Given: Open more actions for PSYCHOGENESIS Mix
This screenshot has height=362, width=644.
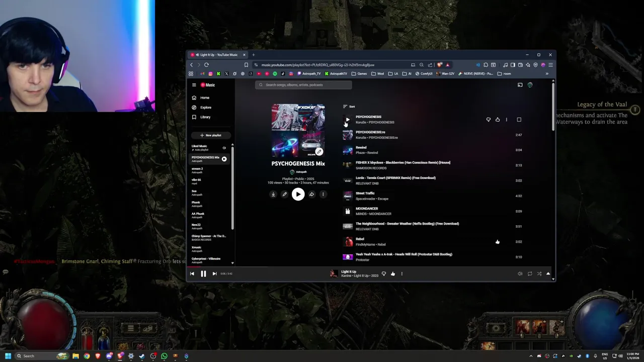Looking at the screenshot, I should coord(323,194).
